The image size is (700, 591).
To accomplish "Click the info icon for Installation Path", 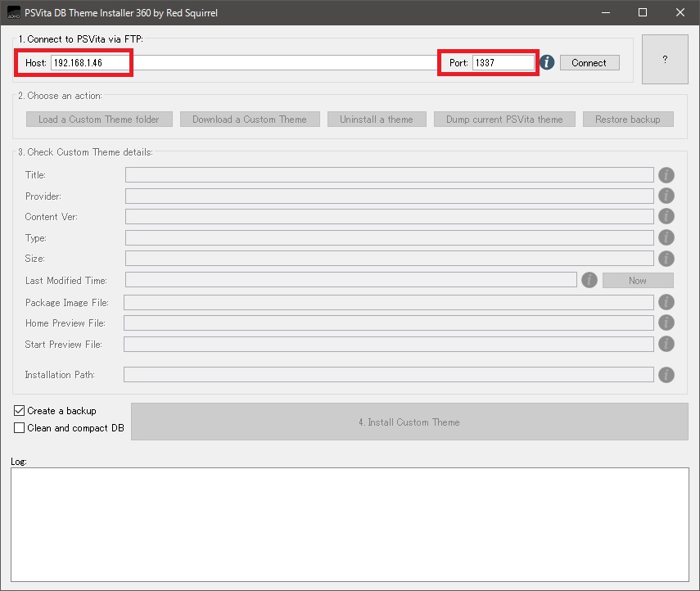I will [x=666, y=375].
